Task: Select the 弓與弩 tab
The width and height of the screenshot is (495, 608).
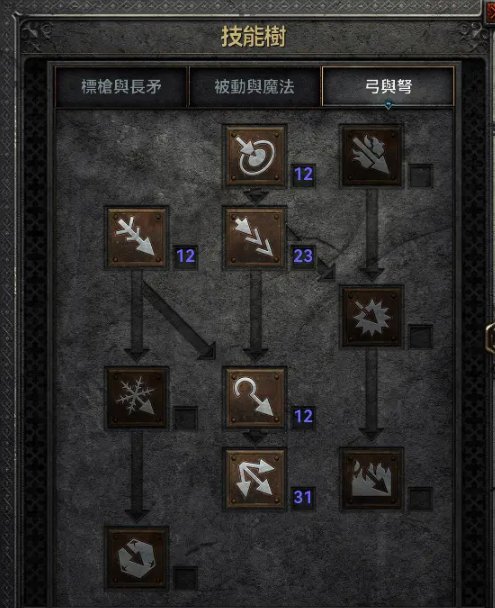Action: (388, 86)
